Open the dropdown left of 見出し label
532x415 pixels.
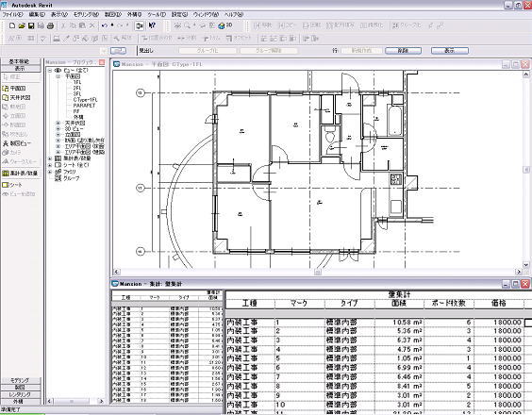click(104, 51)
